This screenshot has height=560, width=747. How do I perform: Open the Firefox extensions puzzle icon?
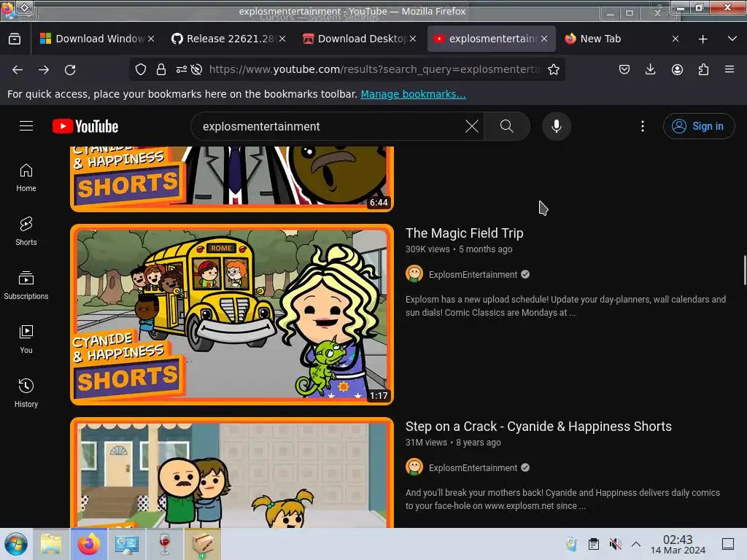coord(703,69)
